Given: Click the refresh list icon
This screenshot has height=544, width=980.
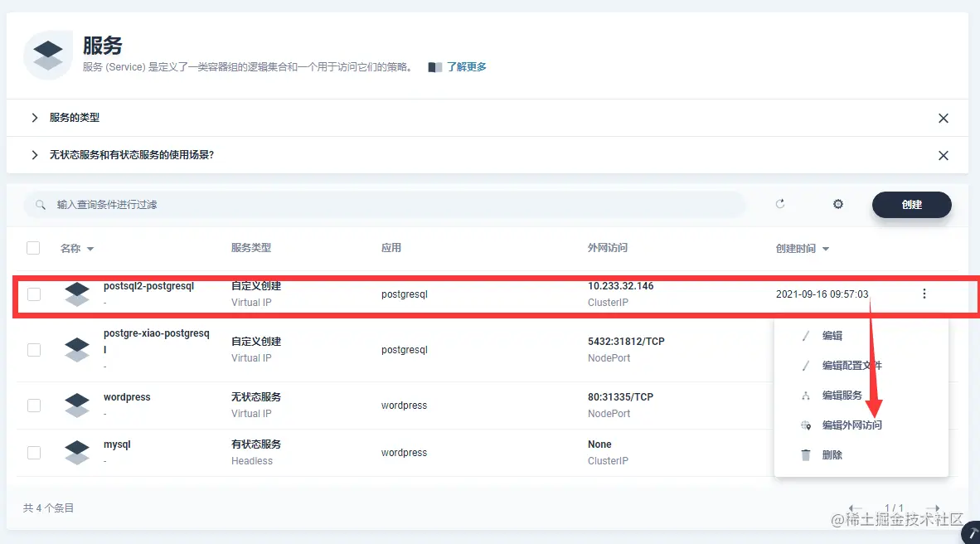Looking at the screenshot, I should tap(780, 204).
